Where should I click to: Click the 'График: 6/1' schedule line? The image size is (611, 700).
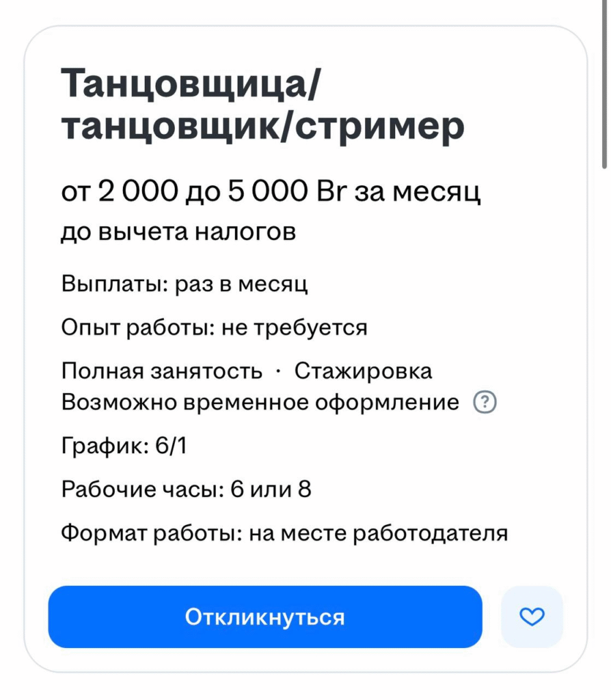tap(124, 446)
